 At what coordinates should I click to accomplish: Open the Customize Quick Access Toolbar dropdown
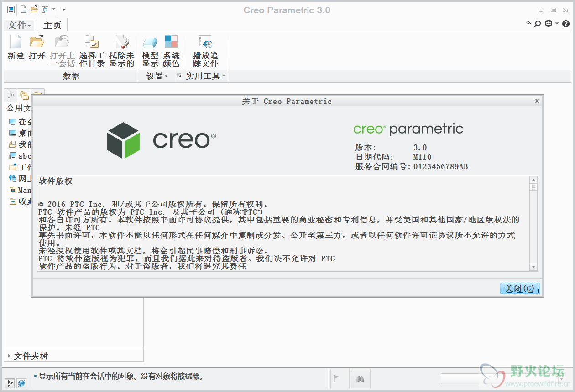(x=63, y=9)
